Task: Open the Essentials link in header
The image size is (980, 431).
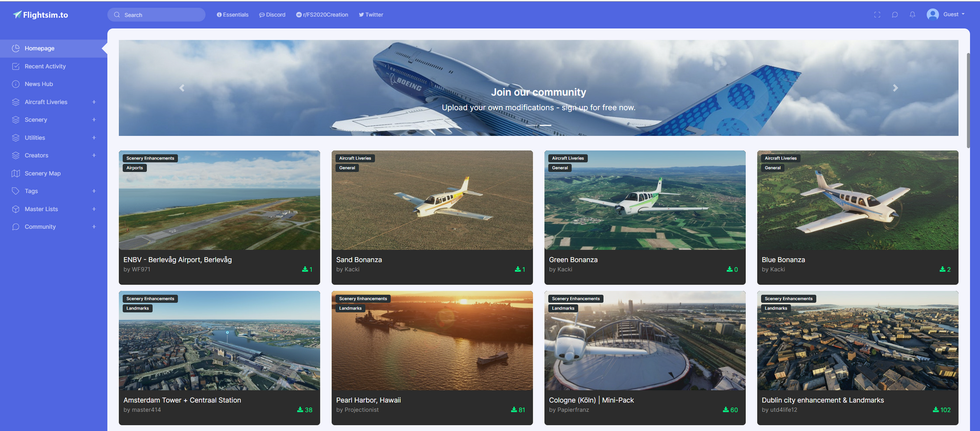Action: pos(233,15)
